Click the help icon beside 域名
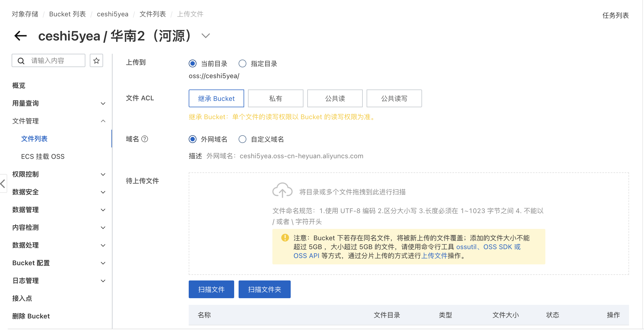The width and height of the screenshot is (644, 332). (145, 139)
